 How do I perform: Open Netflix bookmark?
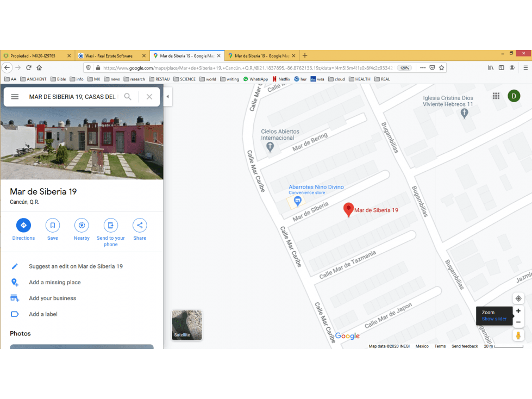[281, 79]
